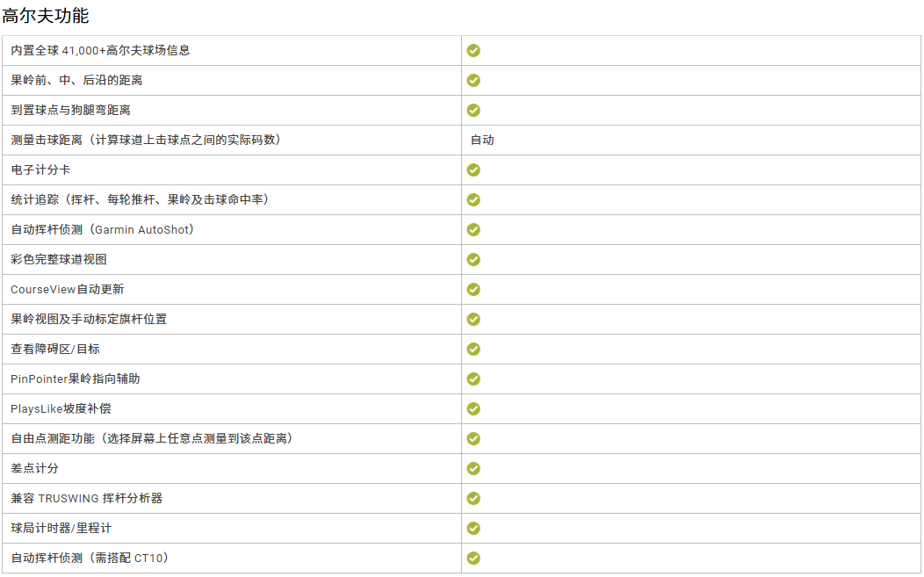Click the checkmark beside 到置球点与狗腿弯距离
Screen dimensions: 924x577
(473, 111)
